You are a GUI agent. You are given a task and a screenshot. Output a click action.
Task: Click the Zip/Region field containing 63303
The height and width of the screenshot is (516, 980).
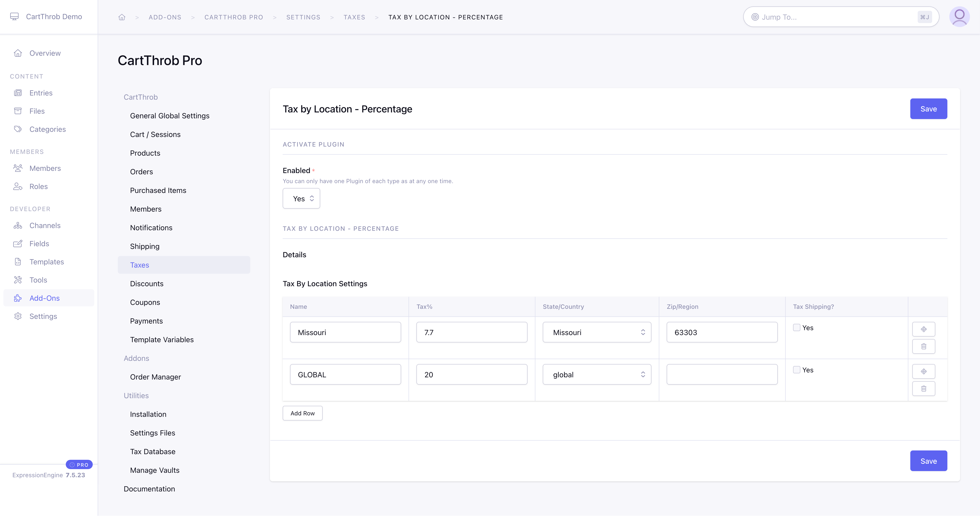(x=722, y=332)
